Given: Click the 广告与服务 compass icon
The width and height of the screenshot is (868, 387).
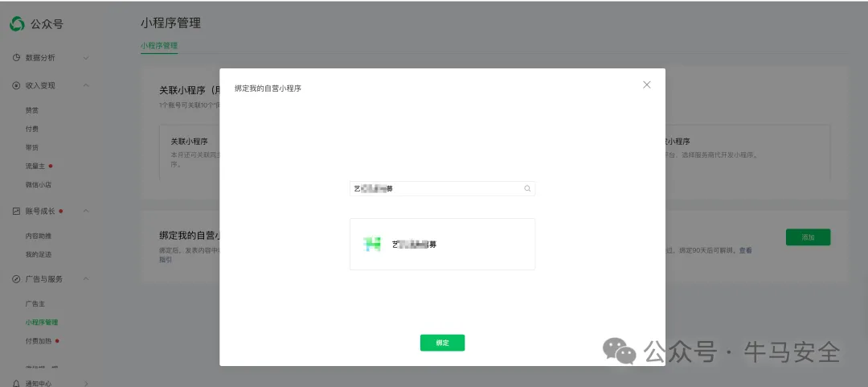Looking at the screenshot, I should (16, 279).
